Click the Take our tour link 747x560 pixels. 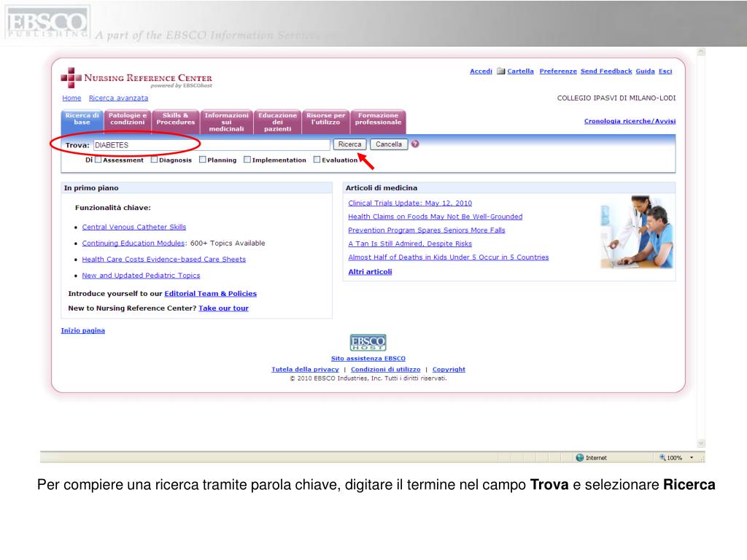223,308
